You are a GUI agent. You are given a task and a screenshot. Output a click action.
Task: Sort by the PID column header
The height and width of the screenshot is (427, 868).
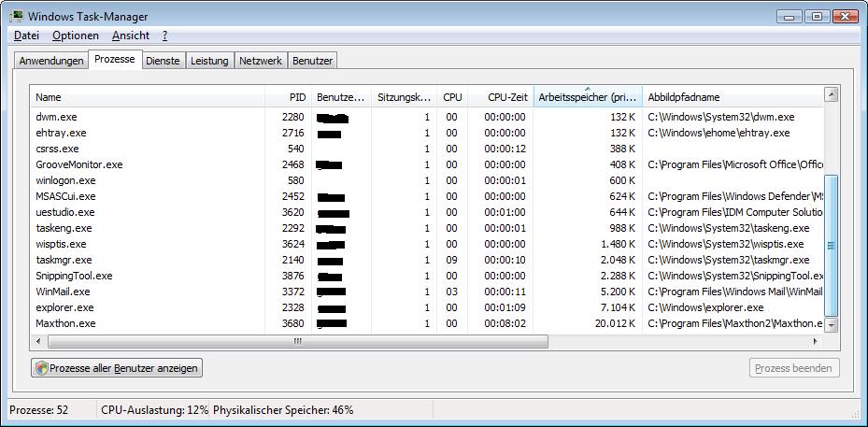pyautogui.click(x=289, y=97)
